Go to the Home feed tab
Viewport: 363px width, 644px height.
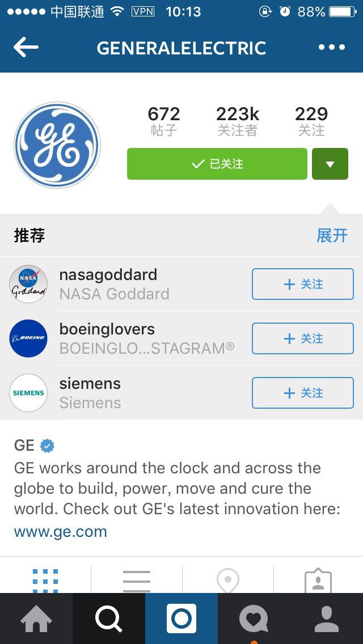tap(36, 618)
